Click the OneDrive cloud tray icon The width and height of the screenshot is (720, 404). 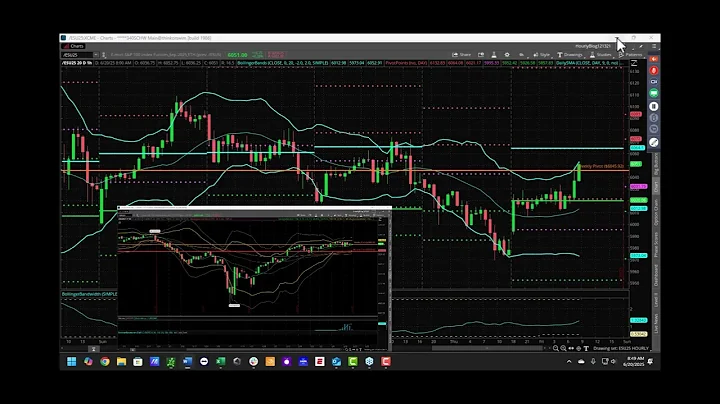coord(581,362)
